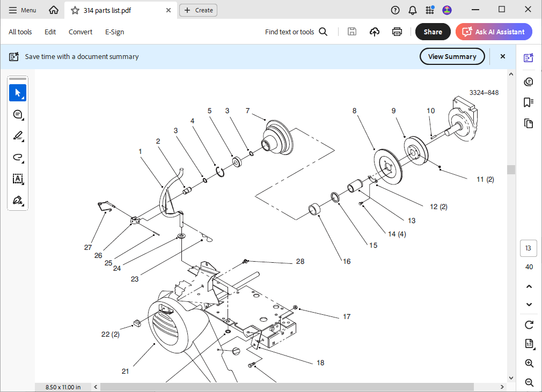Open Ask AI Assistant

[494, 32]
